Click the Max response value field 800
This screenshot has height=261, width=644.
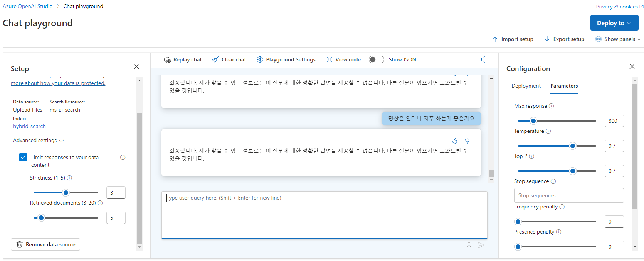click(x=614, y=121)
